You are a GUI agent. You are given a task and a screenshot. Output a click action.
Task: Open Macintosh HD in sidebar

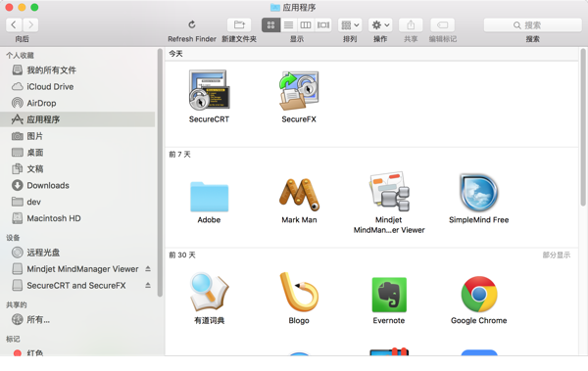coord(77,218)
